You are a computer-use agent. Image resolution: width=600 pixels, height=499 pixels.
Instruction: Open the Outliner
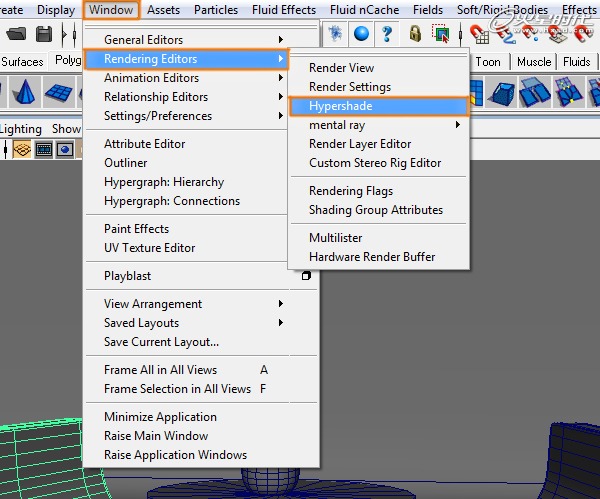(x=186, y=163)
